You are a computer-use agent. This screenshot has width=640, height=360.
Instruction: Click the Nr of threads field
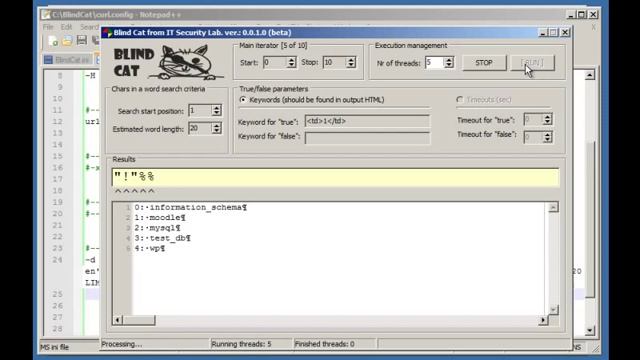pos(435,62)
